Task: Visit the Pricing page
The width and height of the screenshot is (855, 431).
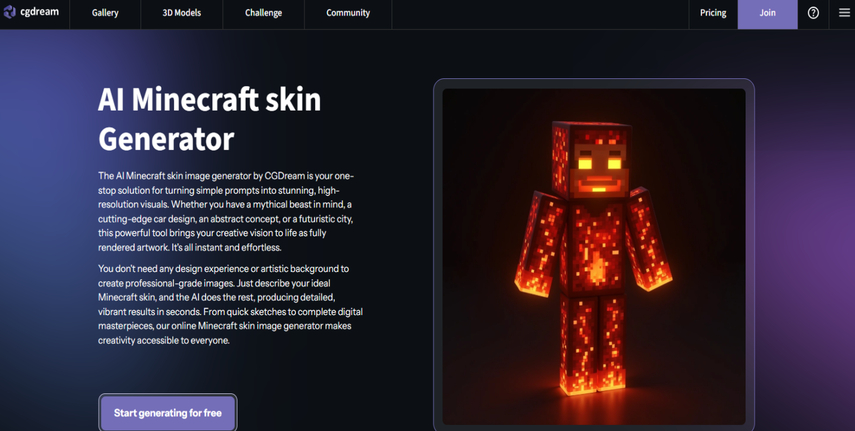Action: (x=713, y=13)
